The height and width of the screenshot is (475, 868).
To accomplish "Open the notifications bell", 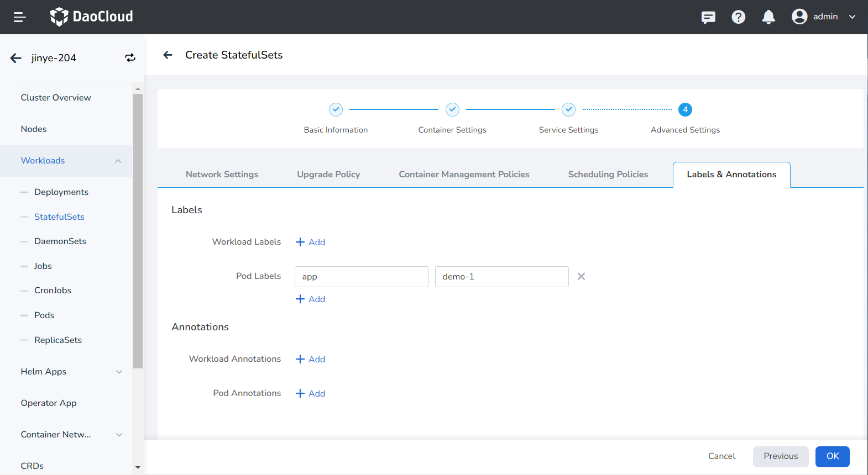I will [768, 17].
